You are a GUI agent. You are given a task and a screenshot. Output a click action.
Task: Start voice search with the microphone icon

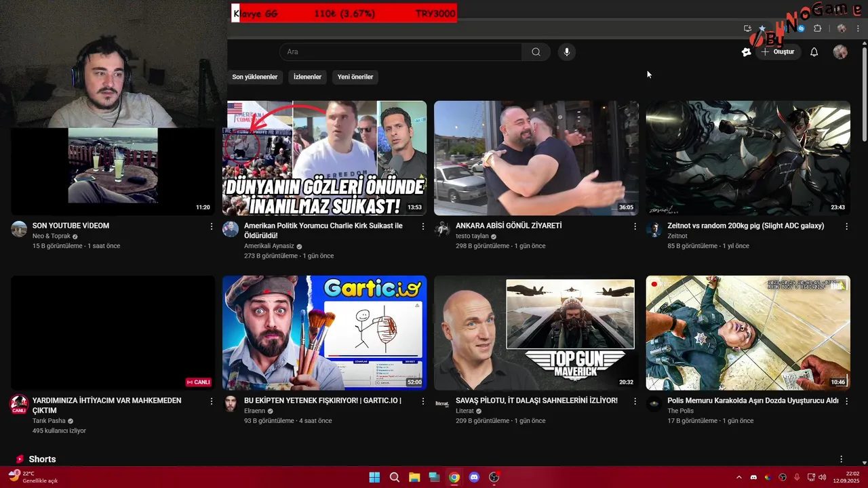pyautogui.click(x=567, y=52)
